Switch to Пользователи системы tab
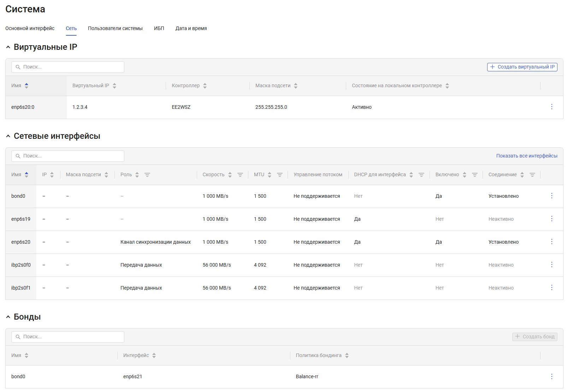 pyautogui.click(x=115, y=28)
